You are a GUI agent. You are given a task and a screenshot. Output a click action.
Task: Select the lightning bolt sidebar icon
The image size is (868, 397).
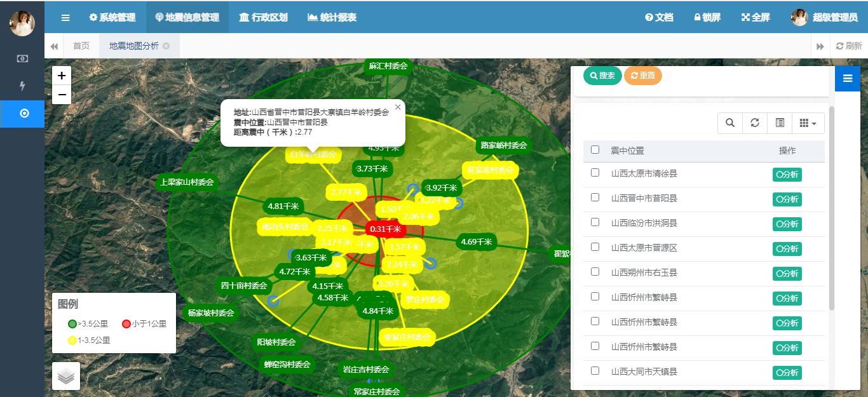click(22, 86)
